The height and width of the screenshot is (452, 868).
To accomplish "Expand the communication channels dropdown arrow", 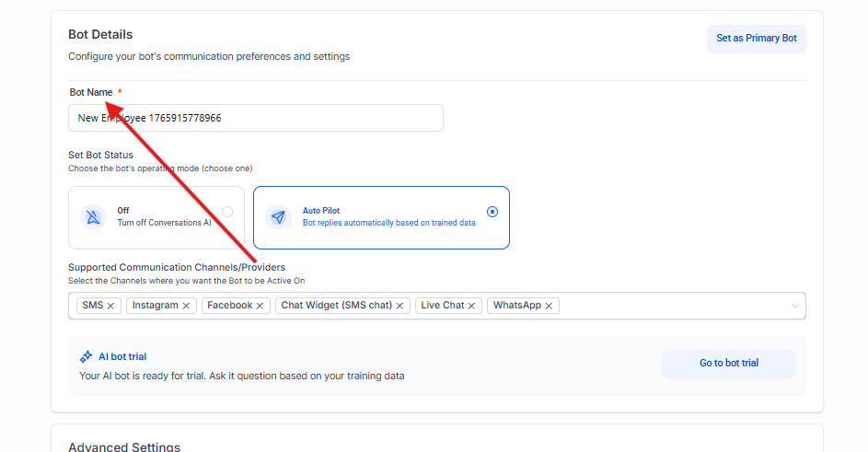I will (794, 306).
